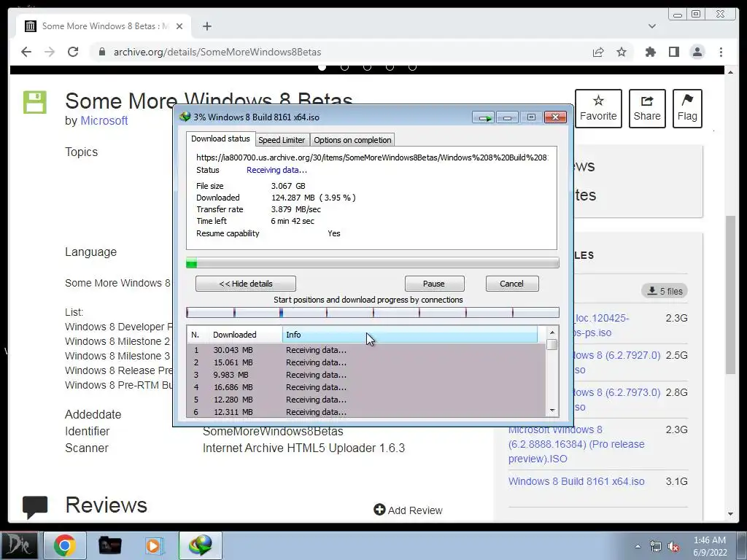This screenshot has height=560, width=747.
Task: Click the N. column header
Action: click(x=198, y=335)
